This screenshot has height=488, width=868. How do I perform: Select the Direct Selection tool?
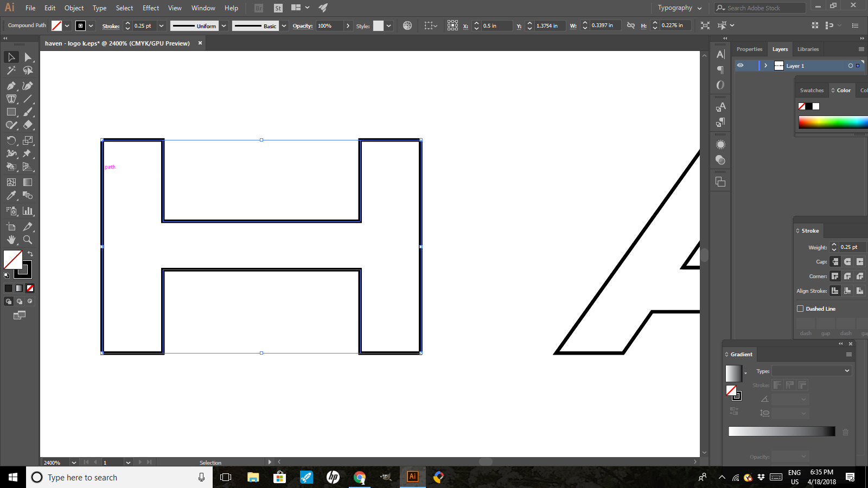tap(28, 57)
